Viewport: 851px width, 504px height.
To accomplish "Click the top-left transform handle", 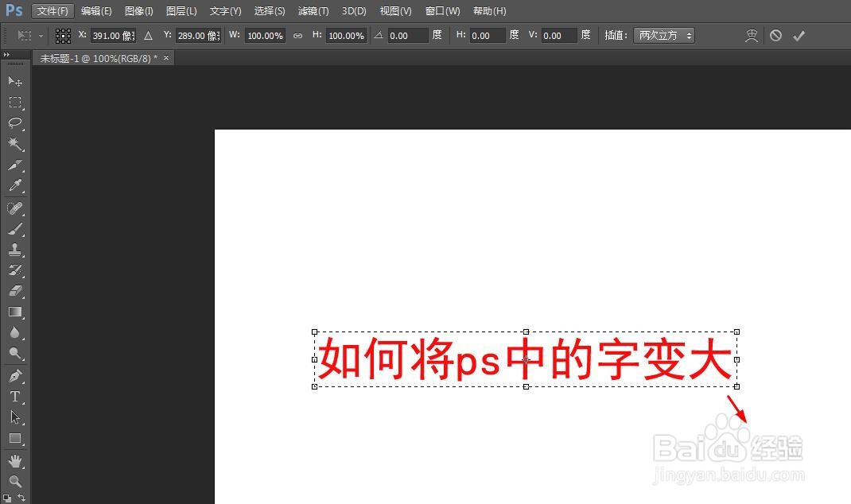I will (314, 331).
